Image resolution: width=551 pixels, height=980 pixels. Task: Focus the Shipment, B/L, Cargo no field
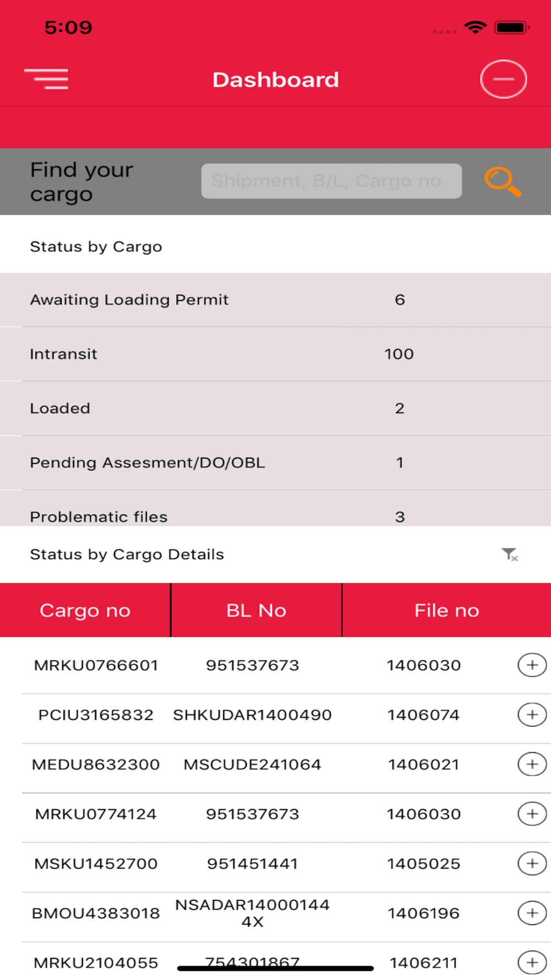[331, 181]
